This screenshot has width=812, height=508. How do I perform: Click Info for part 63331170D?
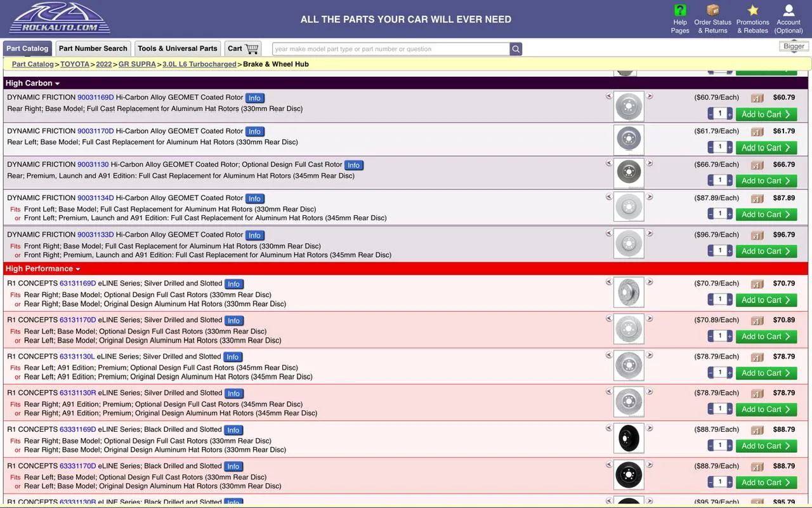pos(234,466)
